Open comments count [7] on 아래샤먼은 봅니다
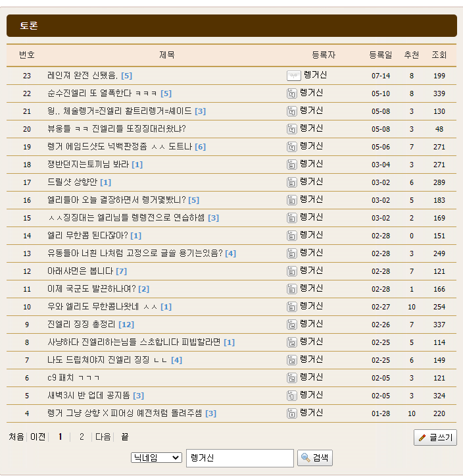 (x=122, y=271)
